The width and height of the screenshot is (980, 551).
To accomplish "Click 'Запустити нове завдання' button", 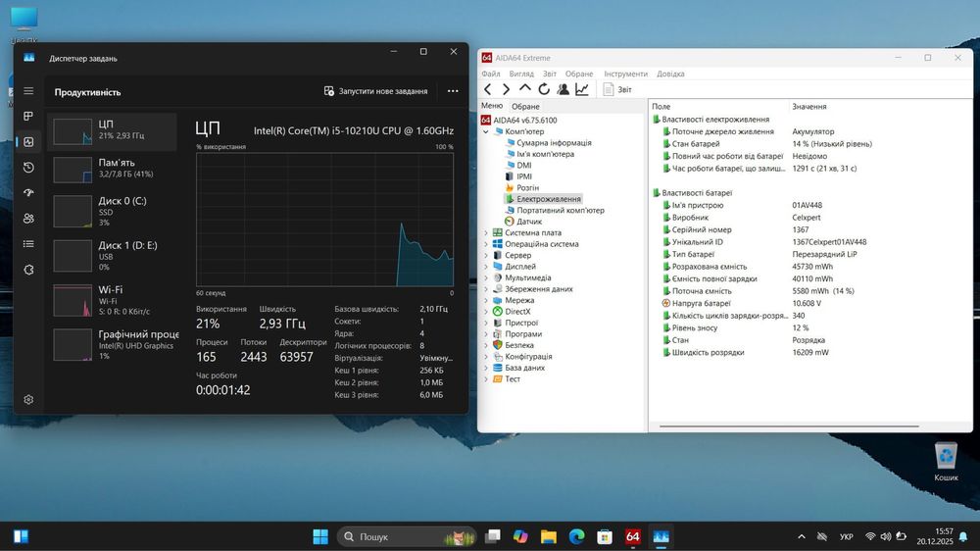I will pos(375,91).
